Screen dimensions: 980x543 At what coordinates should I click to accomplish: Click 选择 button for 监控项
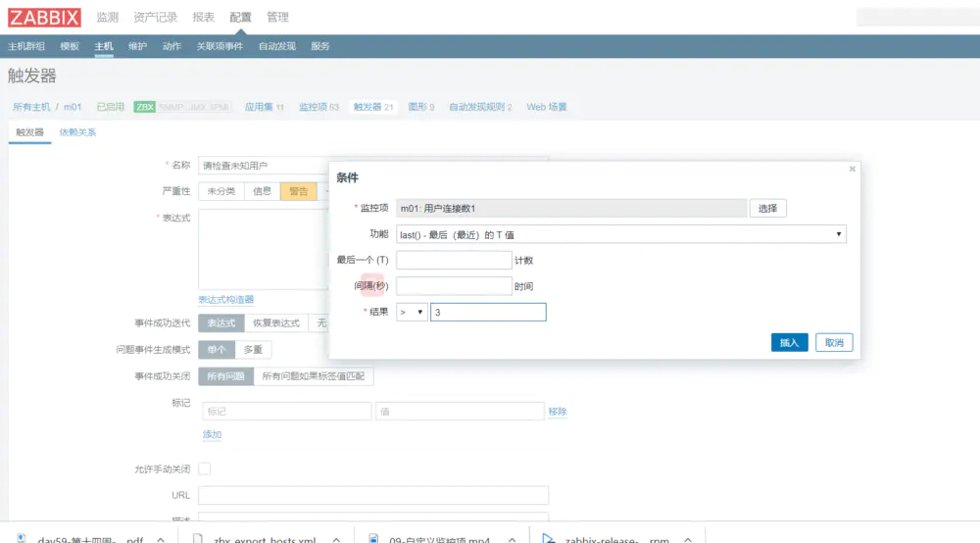(x=767, y=208)
